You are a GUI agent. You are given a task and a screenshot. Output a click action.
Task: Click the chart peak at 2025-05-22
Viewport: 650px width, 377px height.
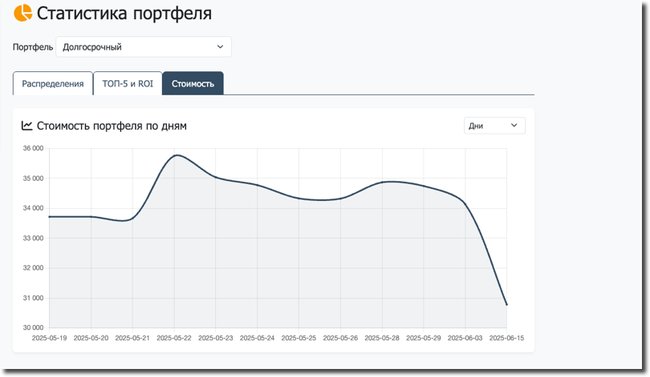(x=177, y=155)
